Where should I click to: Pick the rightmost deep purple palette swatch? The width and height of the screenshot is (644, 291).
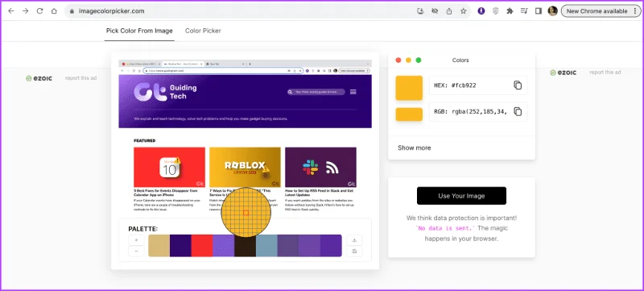click(331, 246)
